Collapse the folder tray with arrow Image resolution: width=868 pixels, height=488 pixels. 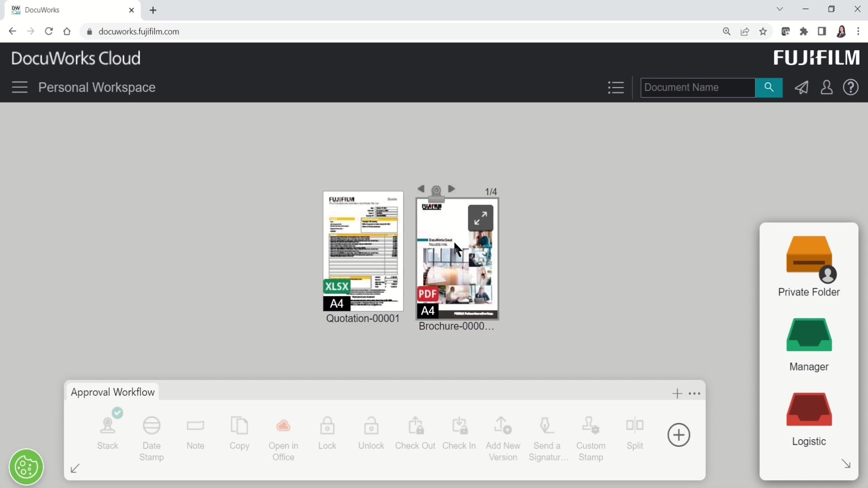coord(846,464)
